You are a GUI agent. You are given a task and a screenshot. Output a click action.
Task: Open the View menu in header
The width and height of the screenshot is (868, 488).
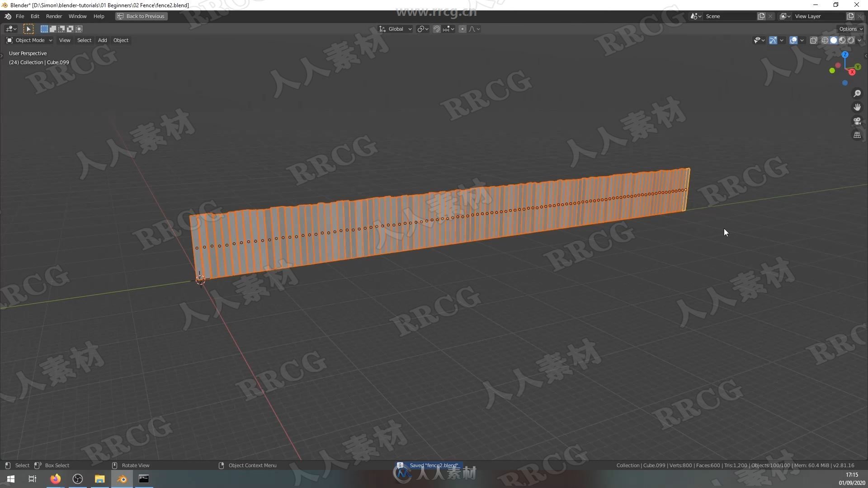(64, 40)
